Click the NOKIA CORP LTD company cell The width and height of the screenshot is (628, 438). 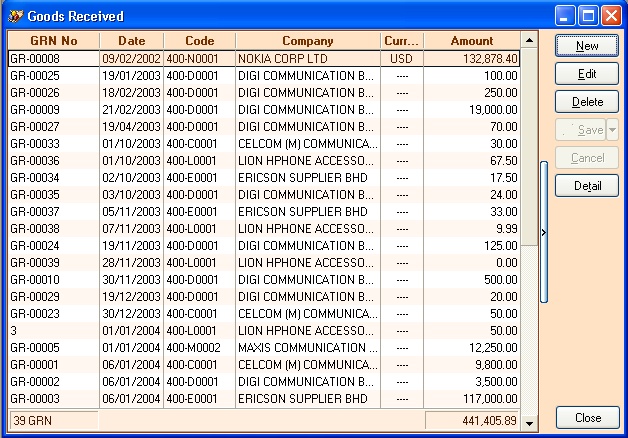(x=308, y=58)
